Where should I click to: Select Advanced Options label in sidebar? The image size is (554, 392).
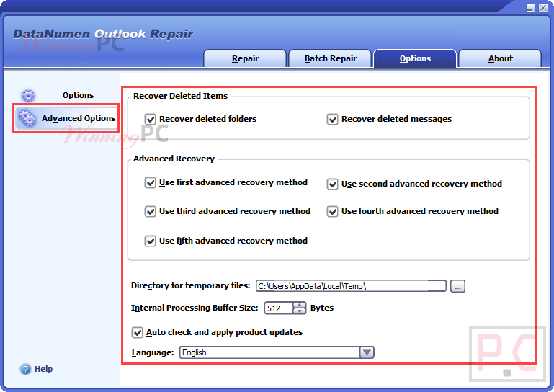pos(79,118)
